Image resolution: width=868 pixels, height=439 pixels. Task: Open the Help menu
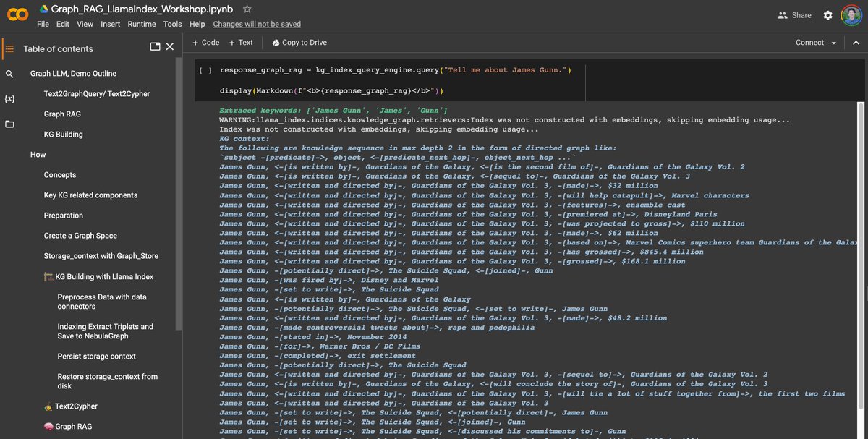click(197, 24)
